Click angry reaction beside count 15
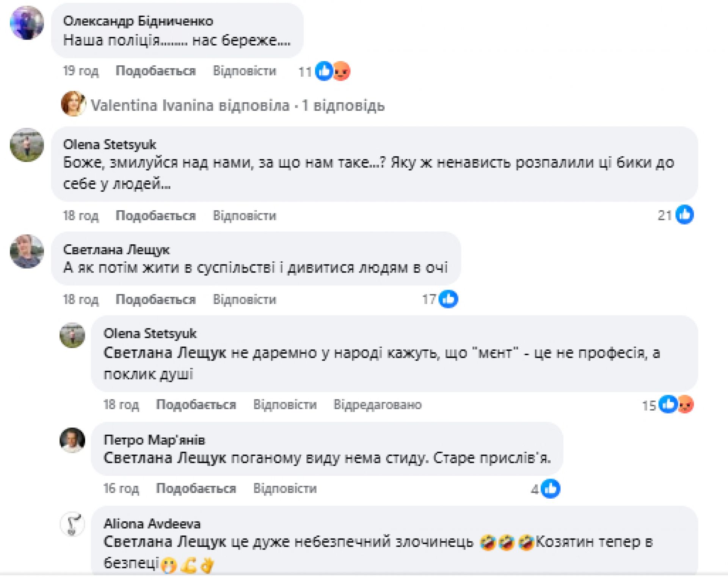Image resolution: width=728 pixels, height=581 pixels. point(686,405)
